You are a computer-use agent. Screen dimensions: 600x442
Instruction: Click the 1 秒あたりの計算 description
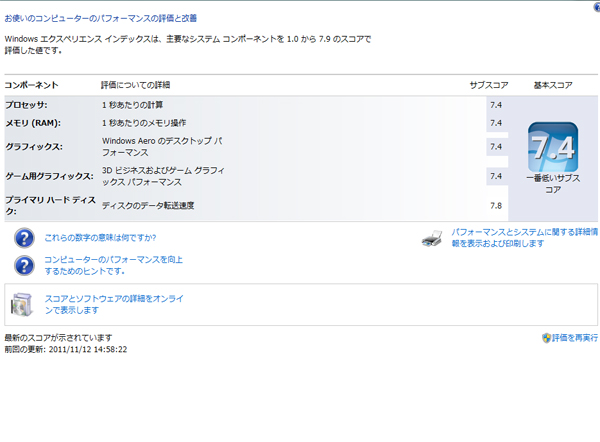(x=132, y=105)
